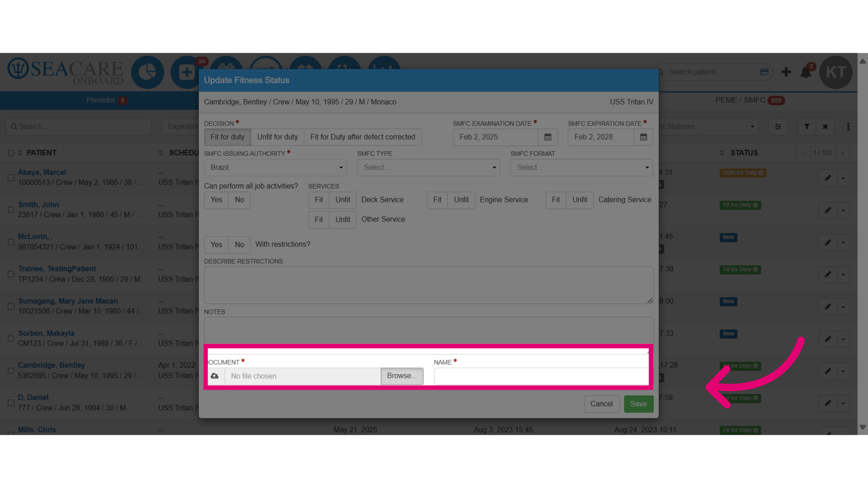868x488 pixels.
Task: Edit the Sorben, Makayla row pencil icon
Action: click(828, 339)
